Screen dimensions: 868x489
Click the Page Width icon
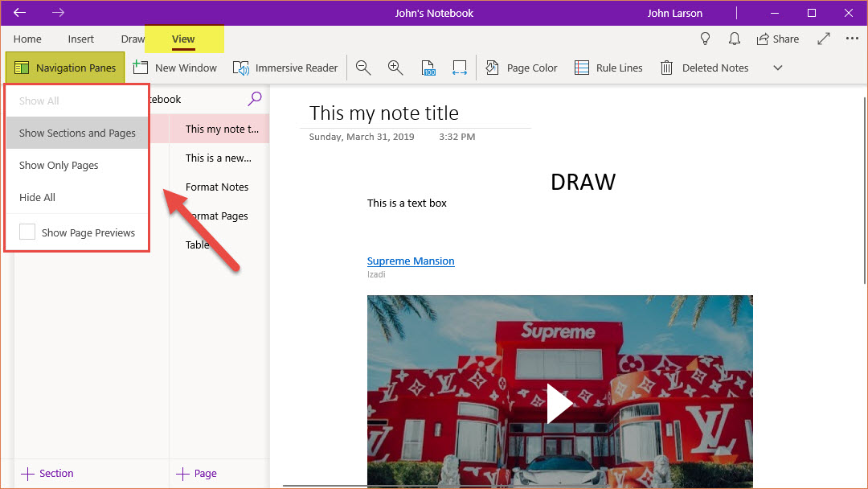click(x=460, y=68)
